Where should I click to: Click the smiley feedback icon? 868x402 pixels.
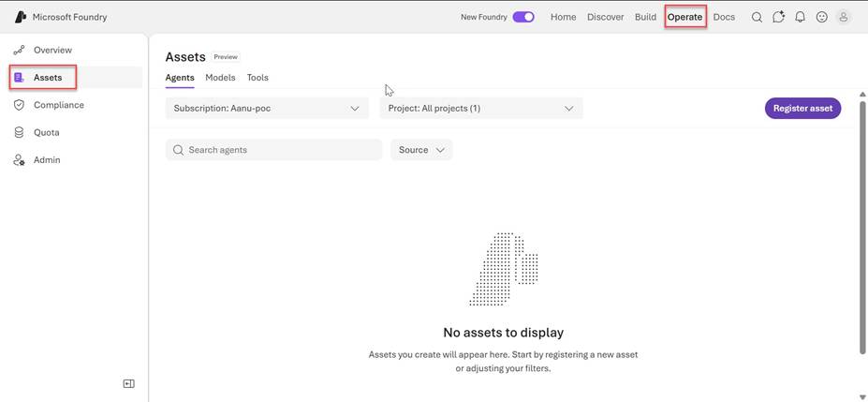coord(822,17)
